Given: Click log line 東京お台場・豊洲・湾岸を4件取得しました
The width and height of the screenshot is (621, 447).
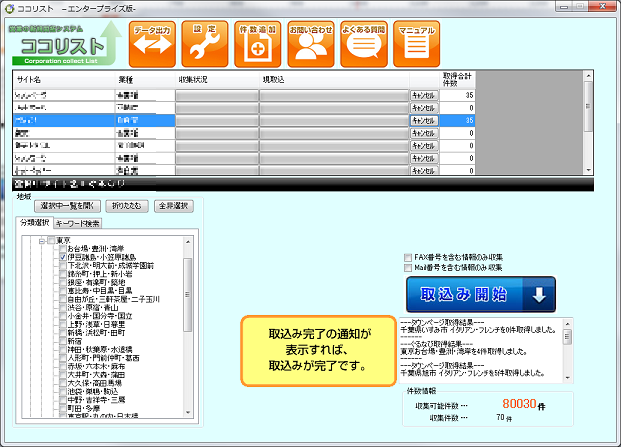Looking at the screenshot, I should pos(463,352).
